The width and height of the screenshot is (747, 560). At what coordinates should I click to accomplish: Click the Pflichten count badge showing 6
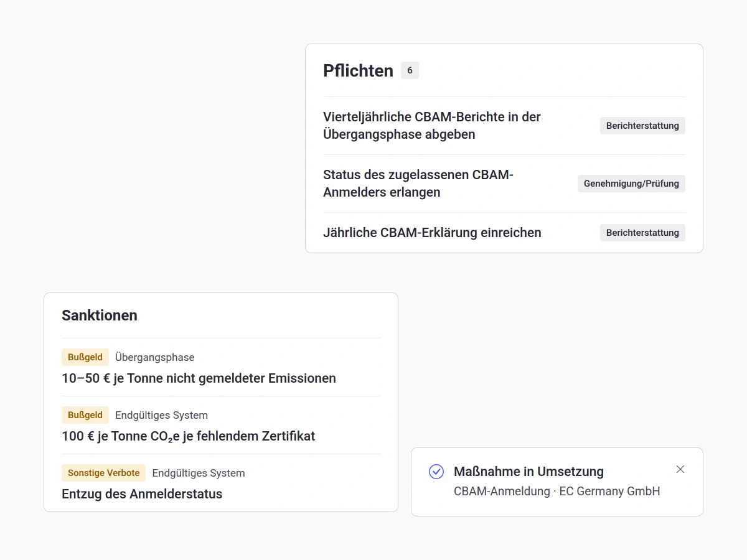pos(410,70)
